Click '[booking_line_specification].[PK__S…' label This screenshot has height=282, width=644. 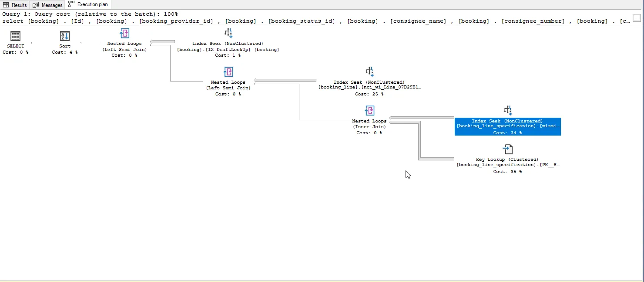[507, 165]
